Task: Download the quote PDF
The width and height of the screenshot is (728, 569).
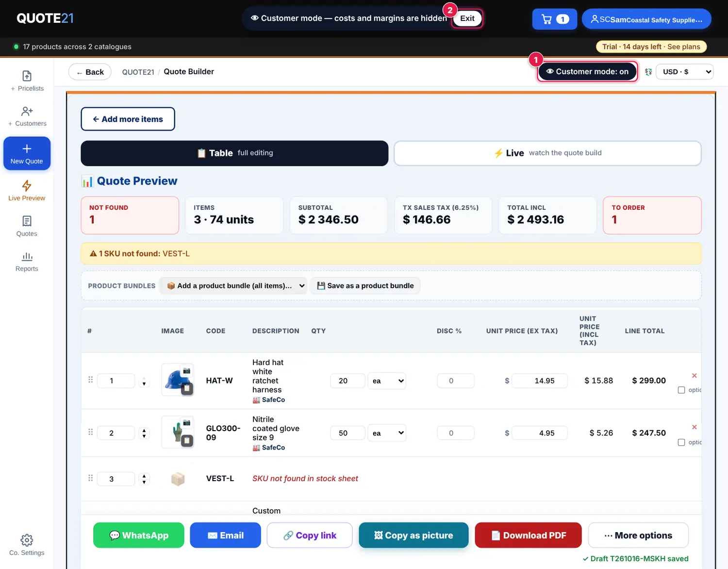Action: tap(528, 535)
